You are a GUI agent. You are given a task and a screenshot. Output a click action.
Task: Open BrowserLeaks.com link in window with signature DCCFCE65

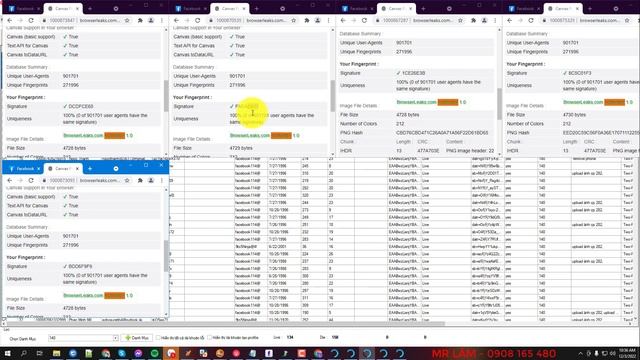[83, 136]
